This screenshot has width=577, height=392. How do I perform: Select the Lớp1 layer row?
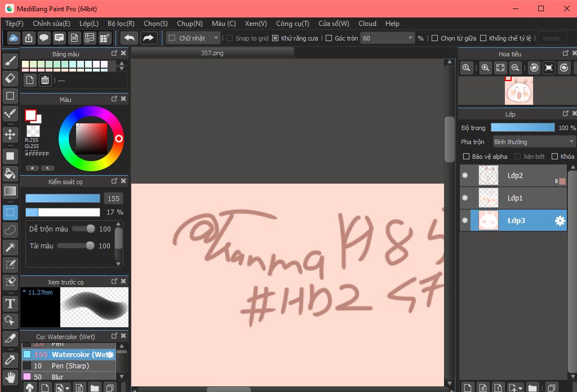513,198
